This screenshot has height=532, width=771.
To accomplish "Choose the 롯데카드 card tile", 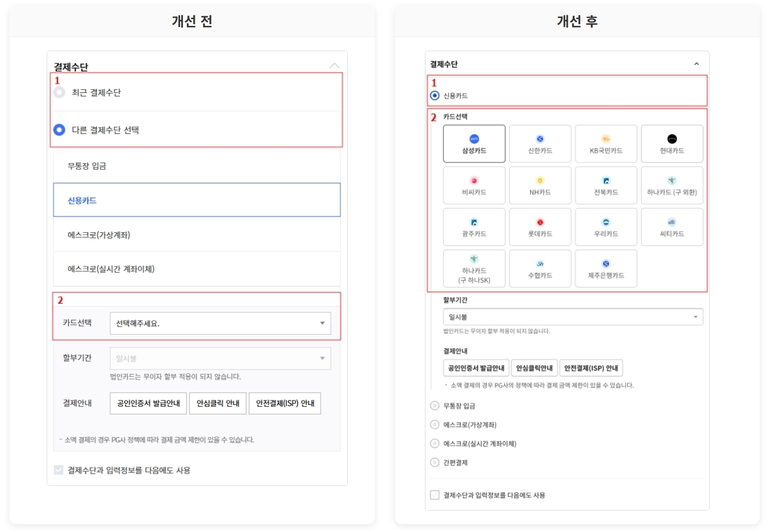I will point(540,227).
